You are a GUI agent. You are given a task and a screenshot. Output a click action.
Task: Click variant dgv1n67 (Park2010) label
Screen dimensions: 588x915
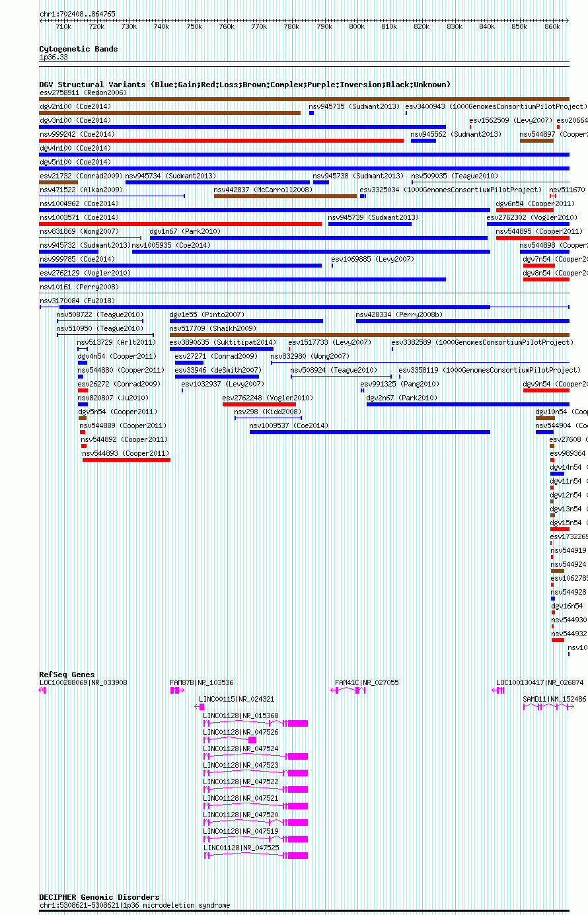pos(184,232)
